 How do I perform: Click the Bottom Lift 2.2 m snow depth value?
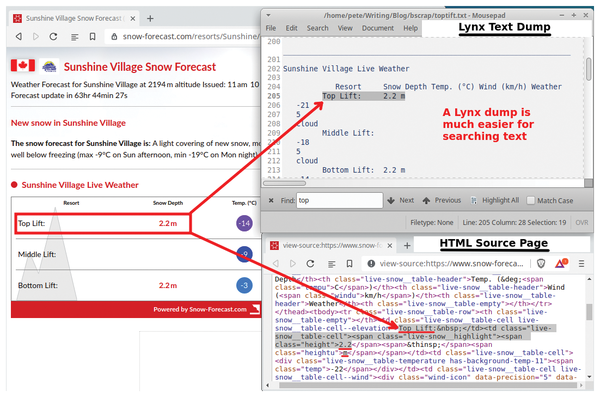pyautogui.click(x=168, y=285)
